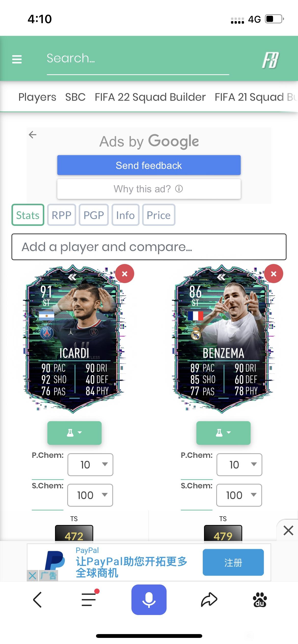Open FIFA 22 Squad Builder menu

click(x=150, y=97)
